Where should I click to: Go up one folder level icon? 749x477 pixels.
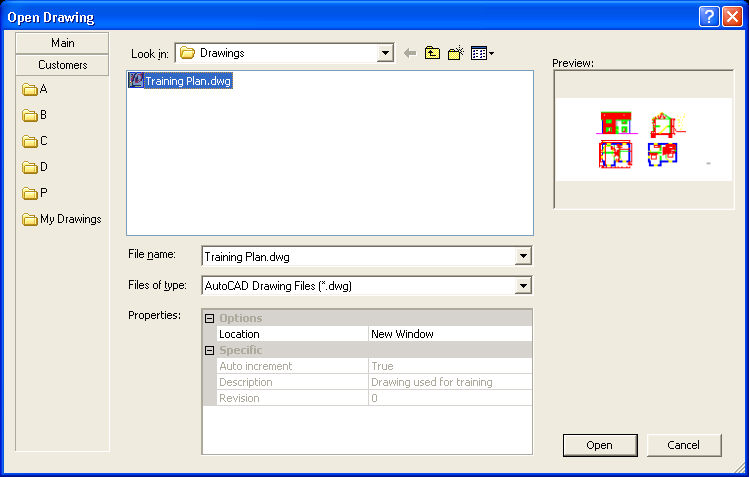coord(432,53)
